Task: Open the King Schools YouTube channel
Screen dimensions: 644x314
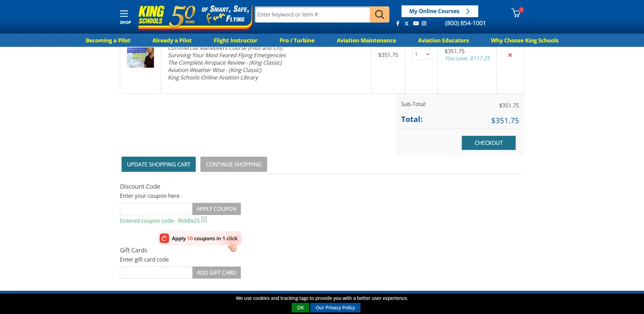Action: [x=416, y=24]
